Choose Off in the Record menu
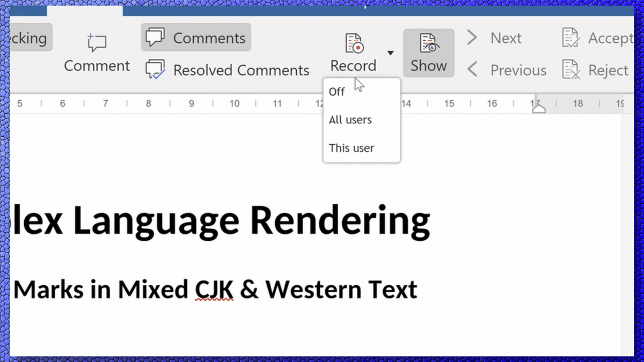The width and height of the screenshot is (644, 362). (337, 92)
